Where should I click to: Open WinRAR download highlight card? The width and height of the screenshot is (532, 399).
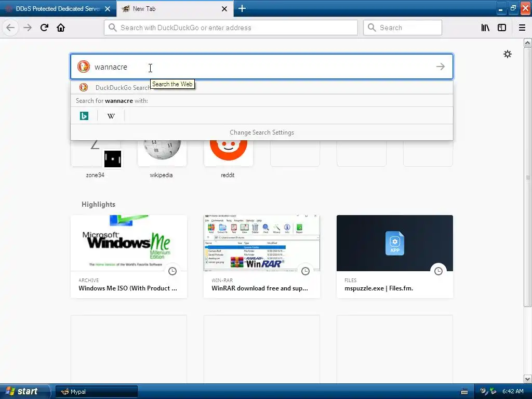[262, 257]
